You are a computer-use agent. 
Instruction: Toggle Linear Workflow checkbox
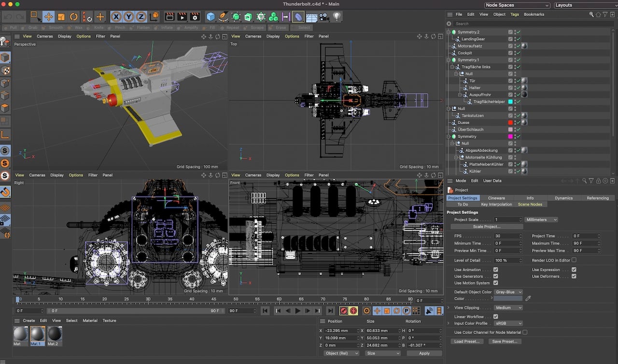click(x=496, y=317)
